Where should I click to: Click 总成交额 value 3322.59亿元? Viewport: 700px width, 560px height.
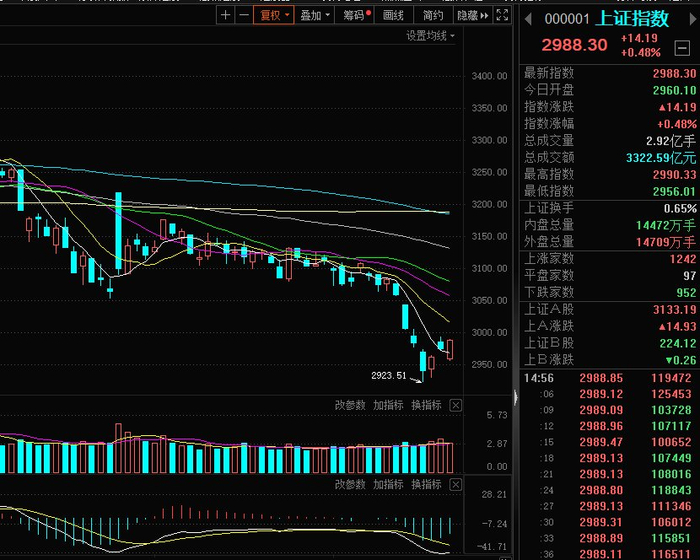click(661, 158)
